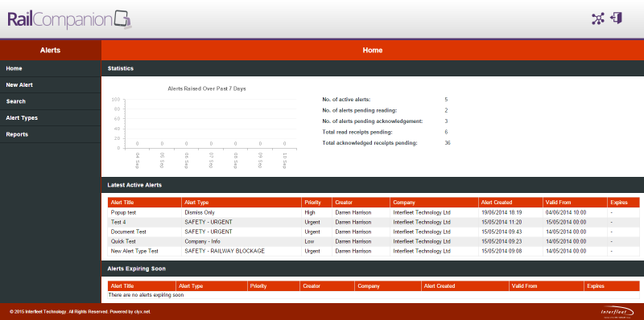Image resolution: width=644 pixels, height=320 pixels.
Task: Click the Interfleet logo in footer
Action: pyautogui.click(x=617, y=312)
